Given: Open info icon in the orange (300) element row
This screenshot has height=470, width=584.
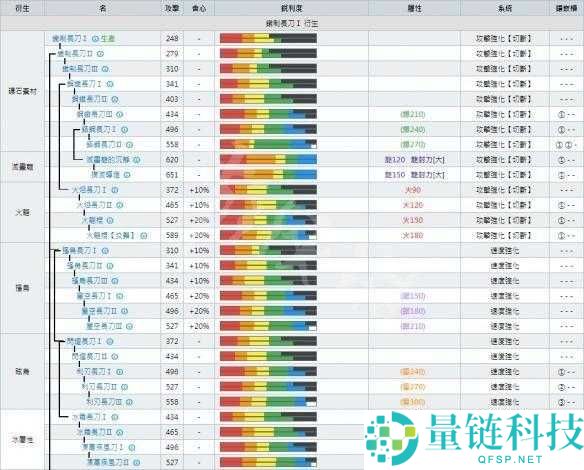Looking at the screenshot, I should pyautogui.click(x=129, y=402).
